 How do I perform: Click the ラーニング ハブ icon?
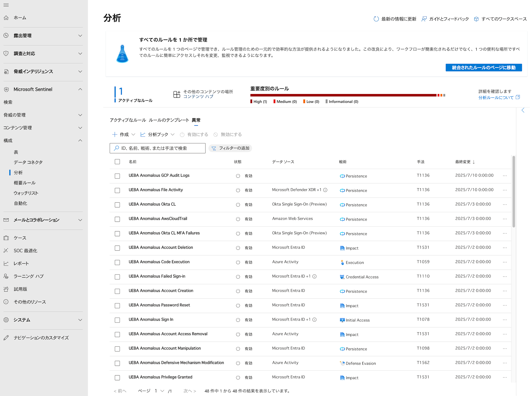pos(6,276)
